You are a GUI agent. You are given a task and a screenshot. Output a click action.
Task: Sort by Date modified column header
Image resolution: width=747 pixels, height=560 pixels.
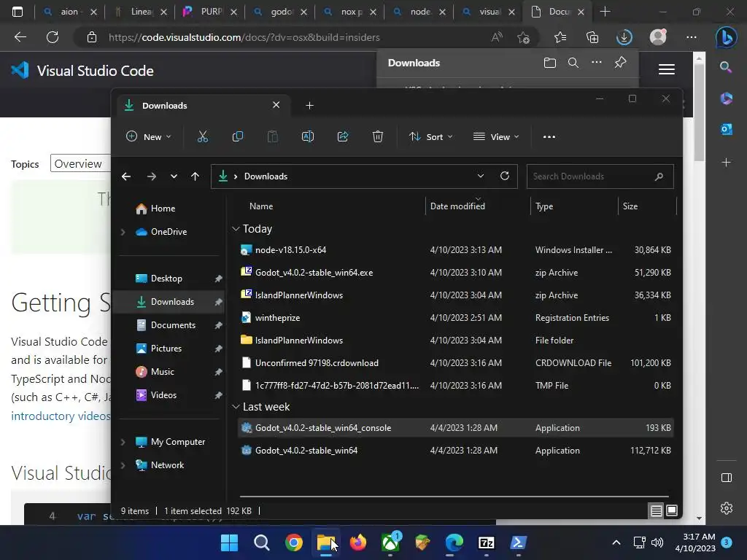457,206
